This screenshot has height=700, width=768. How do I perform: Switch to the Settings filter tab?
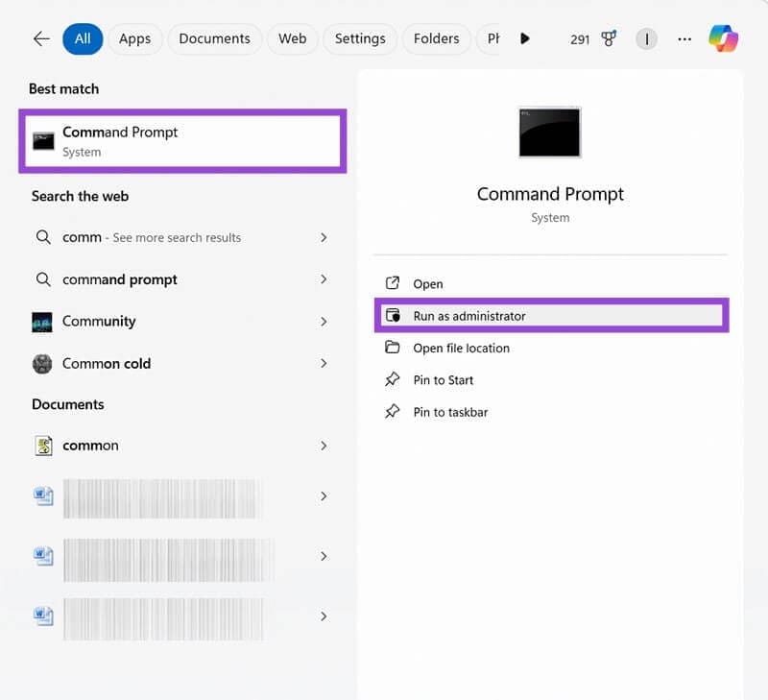(360, 38)
